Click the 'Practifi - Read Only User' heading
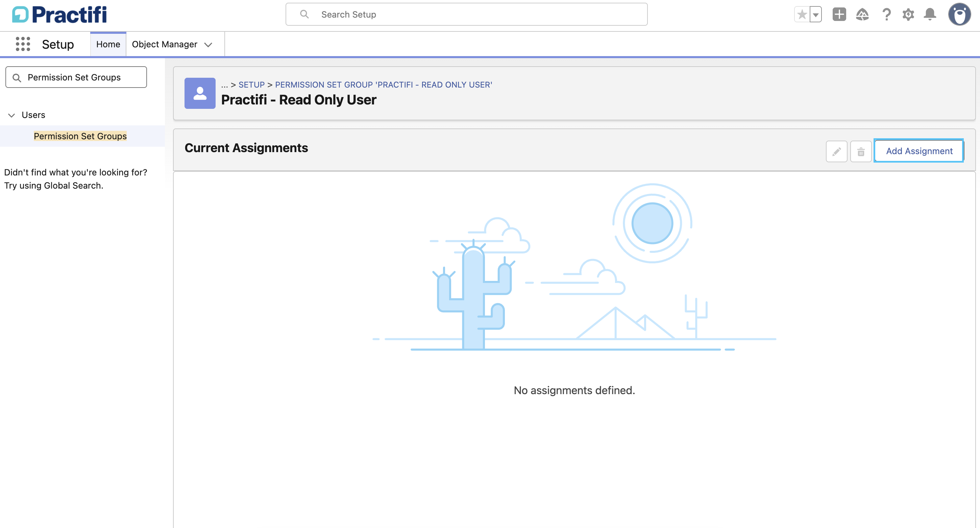The height and width of the screenshot is (528, 980). [x=299, y=100]
